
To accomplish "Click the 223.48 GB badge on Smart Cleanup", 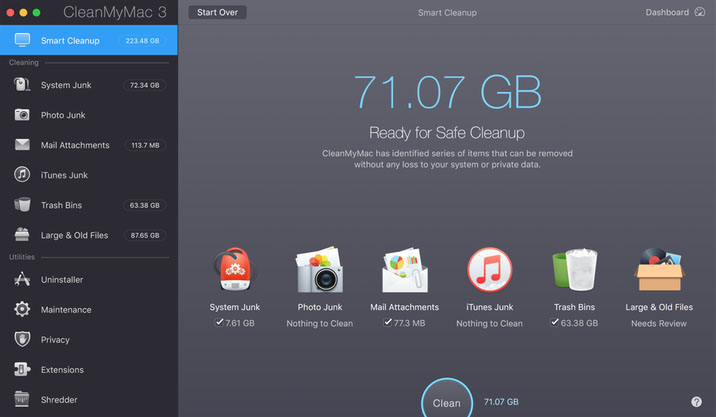I will [142, 41].
